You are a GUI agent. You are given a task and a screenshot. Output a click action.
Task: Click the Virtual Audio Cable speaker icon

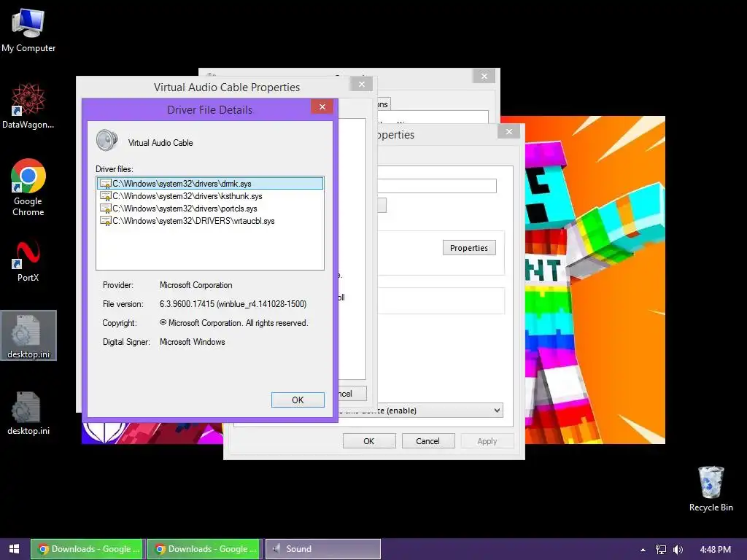107,141
